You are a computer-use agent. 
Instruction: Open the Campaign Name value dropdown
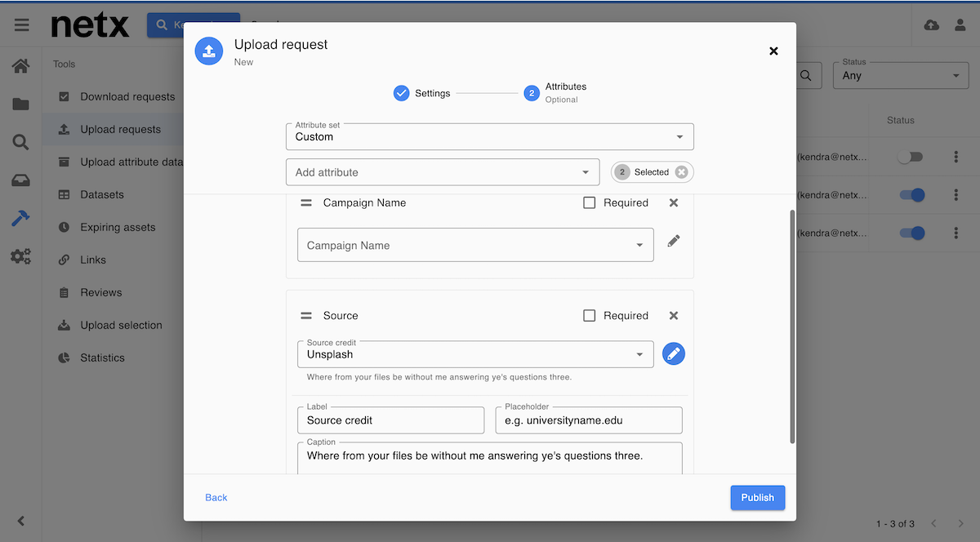pos(475,245)
